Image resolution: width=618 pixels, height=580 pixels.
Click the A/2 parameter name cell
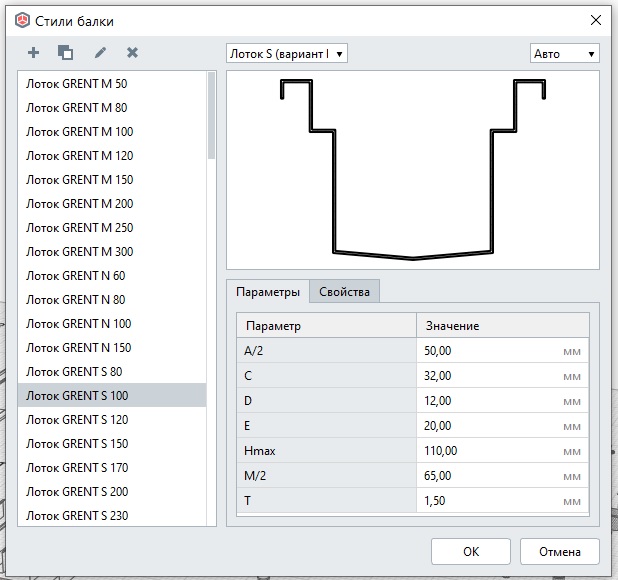(326, 351)
